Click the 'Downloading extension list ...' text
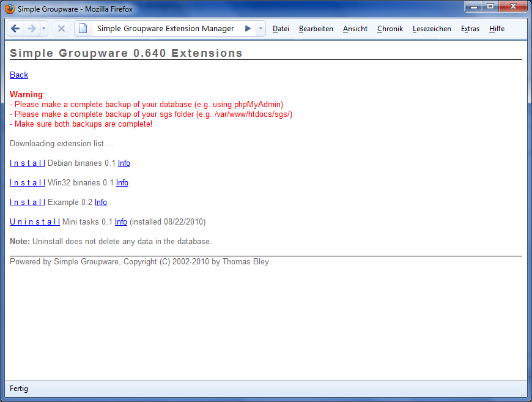The image size is (532, 402). tap(61, 144)
